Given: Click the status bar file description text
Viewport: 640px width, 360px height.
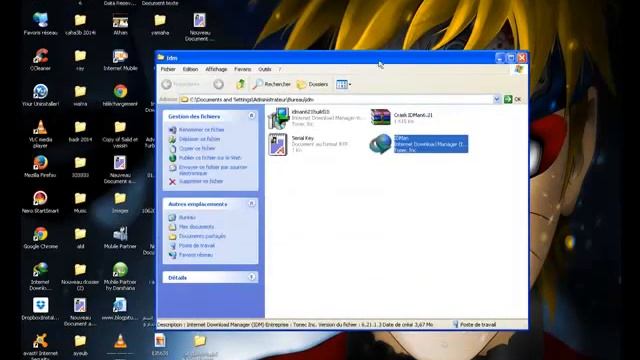Looking at the screenshot, I should (x=295, y=324).
